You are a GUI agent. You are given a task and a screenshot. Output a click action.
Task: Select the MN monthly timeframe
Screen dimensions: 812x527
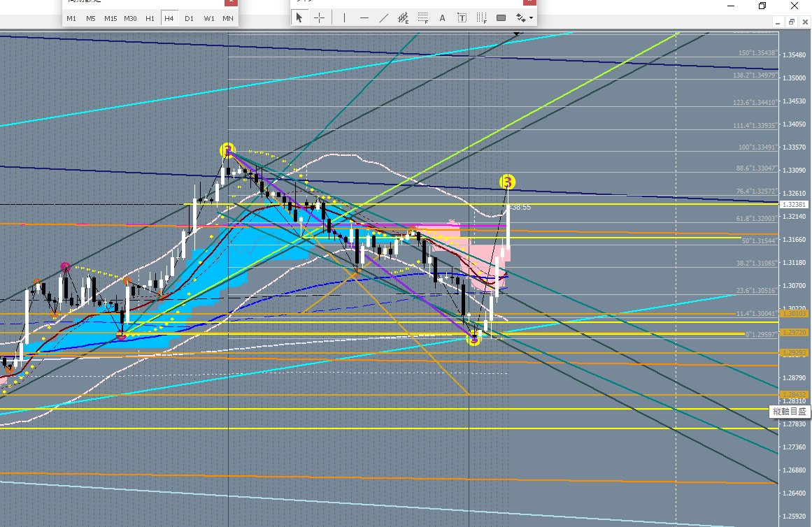228,18
